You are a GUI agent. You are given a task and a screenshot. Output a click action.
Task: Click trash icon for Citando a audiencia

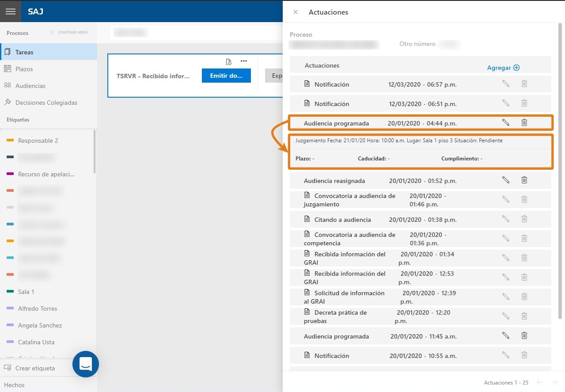[524, 219]
